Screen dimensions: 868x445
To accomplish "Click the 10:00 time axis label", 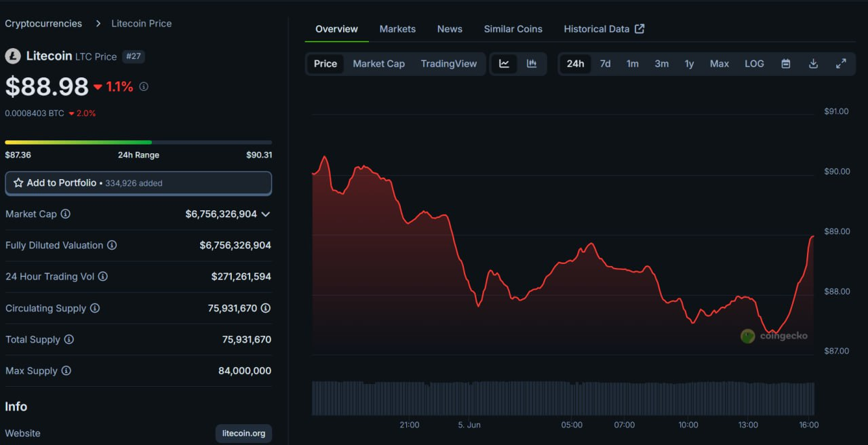I will click(x=688, y=425).
